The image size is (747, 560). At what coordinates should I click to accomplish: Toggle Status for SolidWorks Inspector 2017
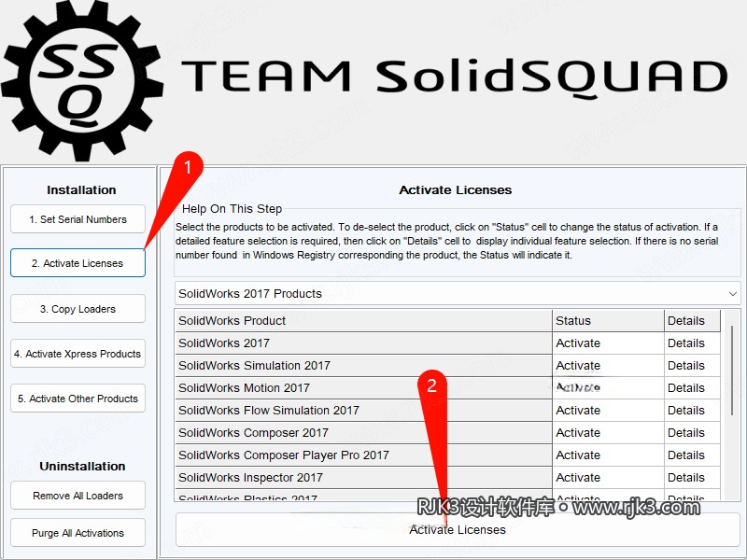[608, 477]
